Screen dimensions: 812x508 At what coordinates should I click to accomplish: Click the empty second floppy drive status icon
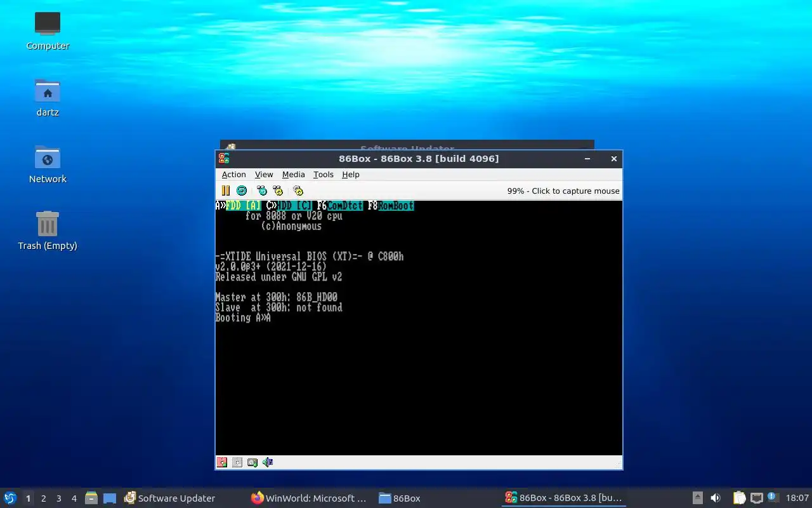coord(237,462)
